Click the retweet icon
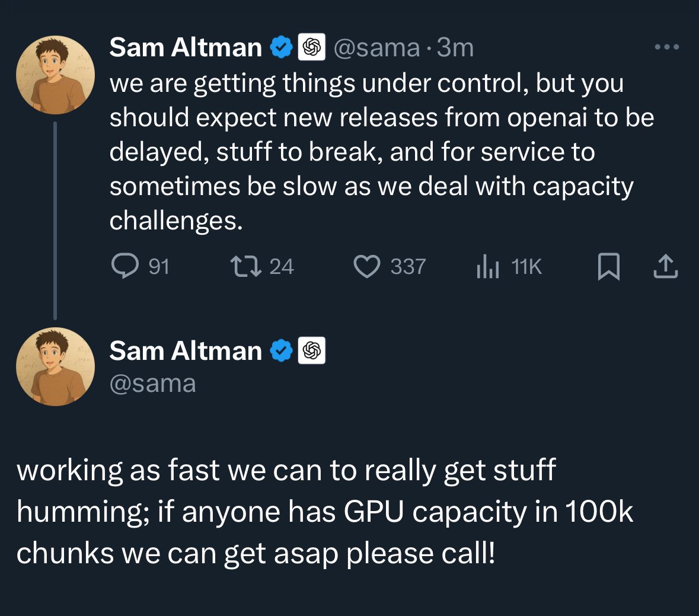 pos(246,266)
